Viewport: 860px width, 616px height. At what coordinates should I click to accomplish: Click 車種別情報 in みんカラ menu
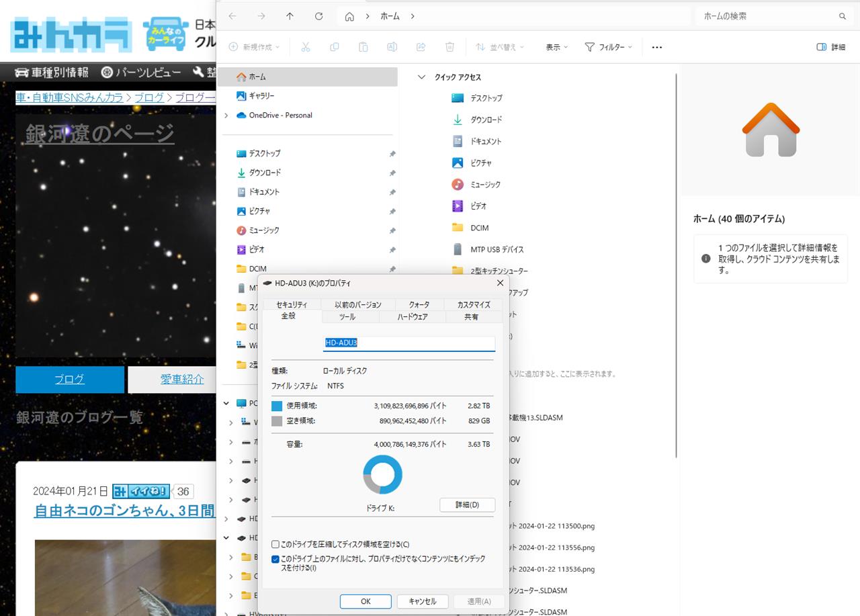coord(52,73)
